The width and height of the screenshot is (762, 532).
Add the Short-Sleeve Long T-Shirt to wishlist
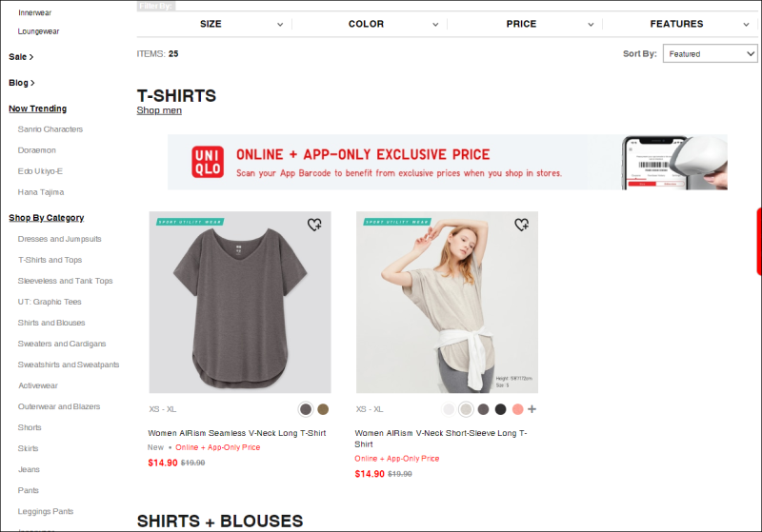(521, 225)
